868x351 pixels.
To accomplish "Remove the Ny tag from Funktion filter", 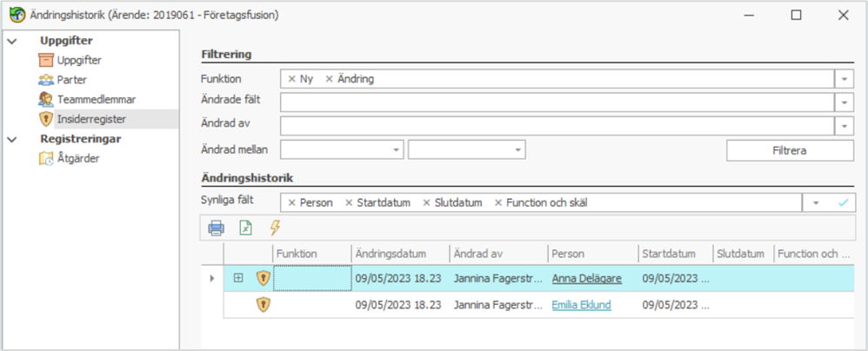I will tap(291, 79).
